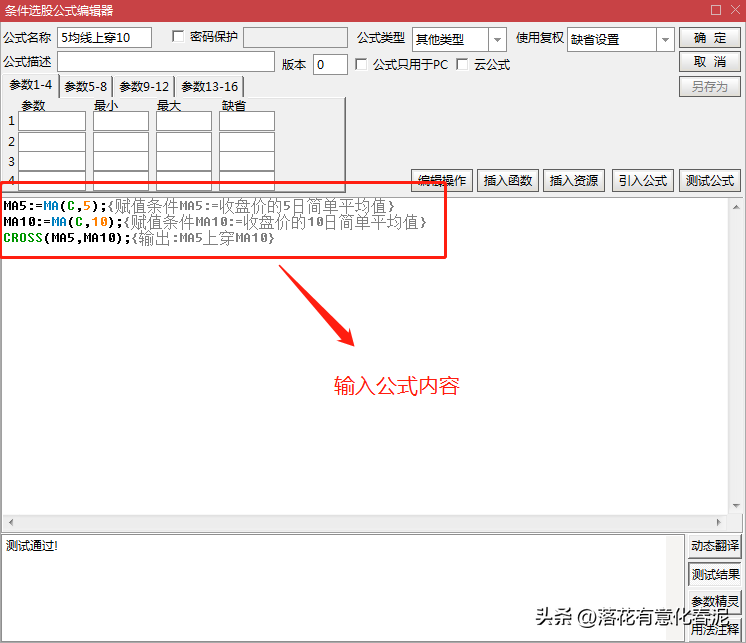Image resolution: width=746 pixels, height=643 pixels.
Task: Click the editor scroll-up arrow
Action: coord(736,207)
